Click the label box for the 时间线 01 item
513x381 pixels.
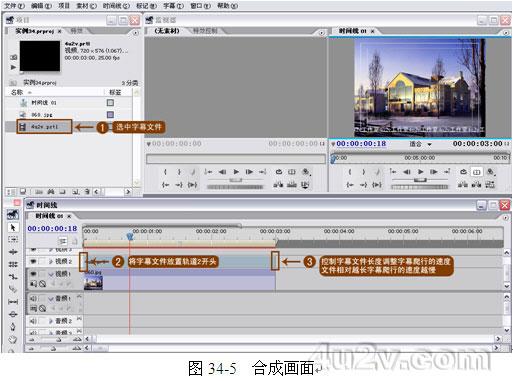[x=110, y=103]
